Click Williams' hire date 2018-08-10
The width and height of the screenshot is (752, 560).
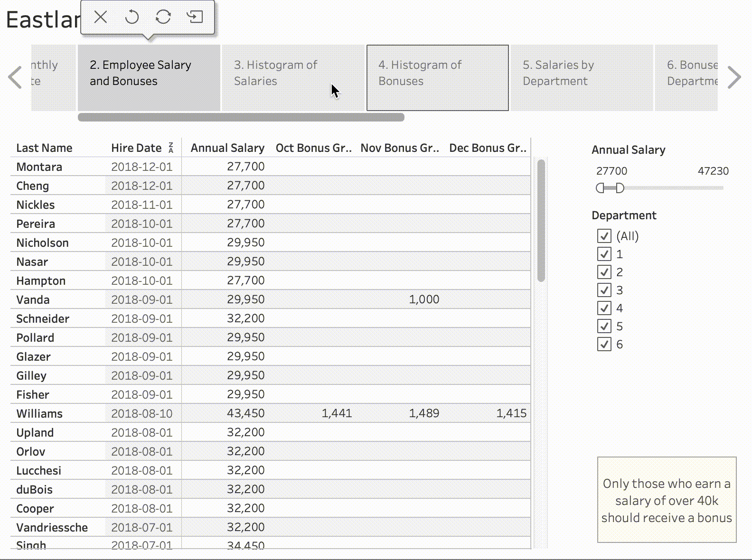tap(141, 414)
